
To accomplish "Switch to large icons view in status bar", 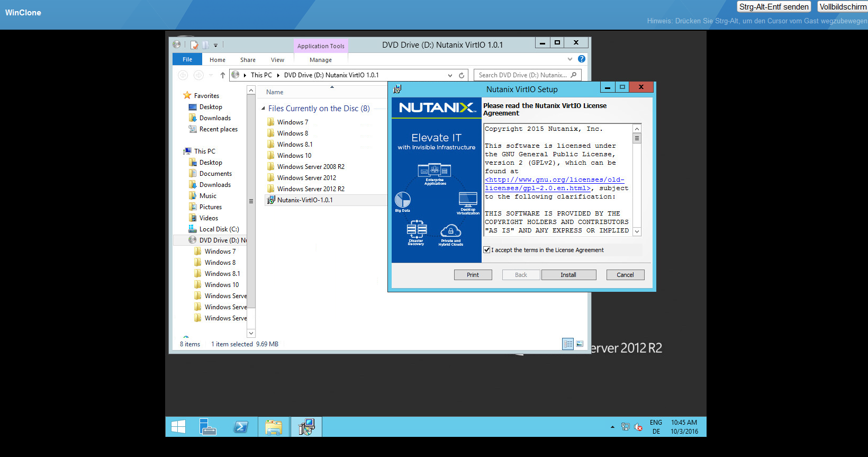I will 580,344.
